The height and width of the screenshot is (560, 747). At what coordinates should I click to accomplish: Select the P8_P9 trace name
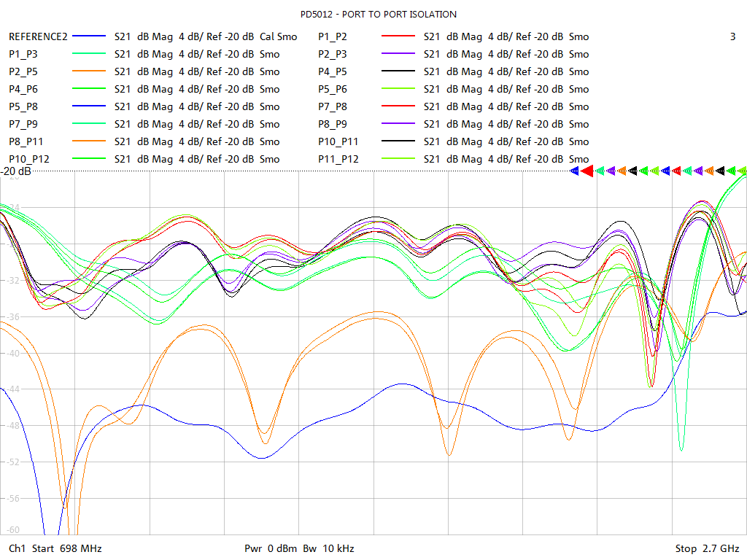click(x=333, y=124)
